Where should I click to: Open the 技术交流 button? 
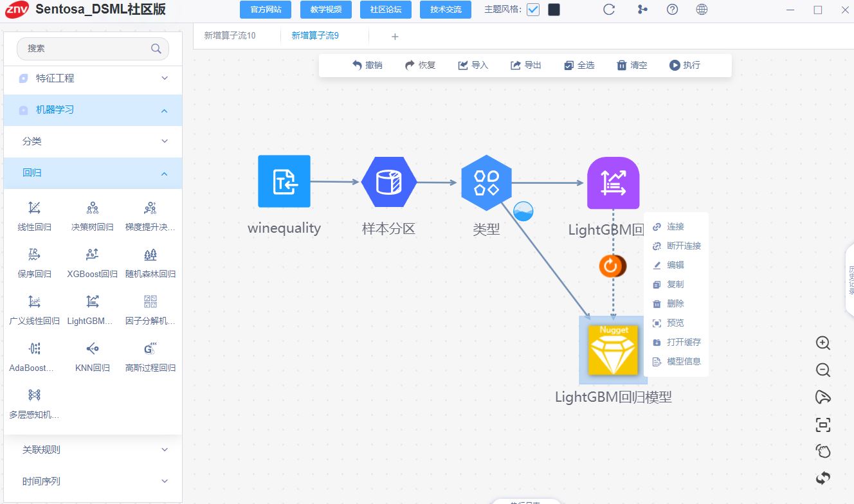tap(446, 10)
